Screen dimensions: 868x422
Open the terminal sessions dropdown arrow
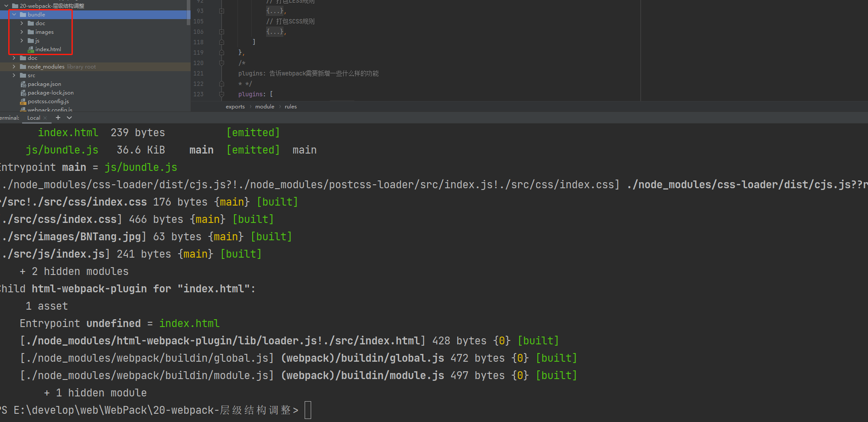pos(69,118)
